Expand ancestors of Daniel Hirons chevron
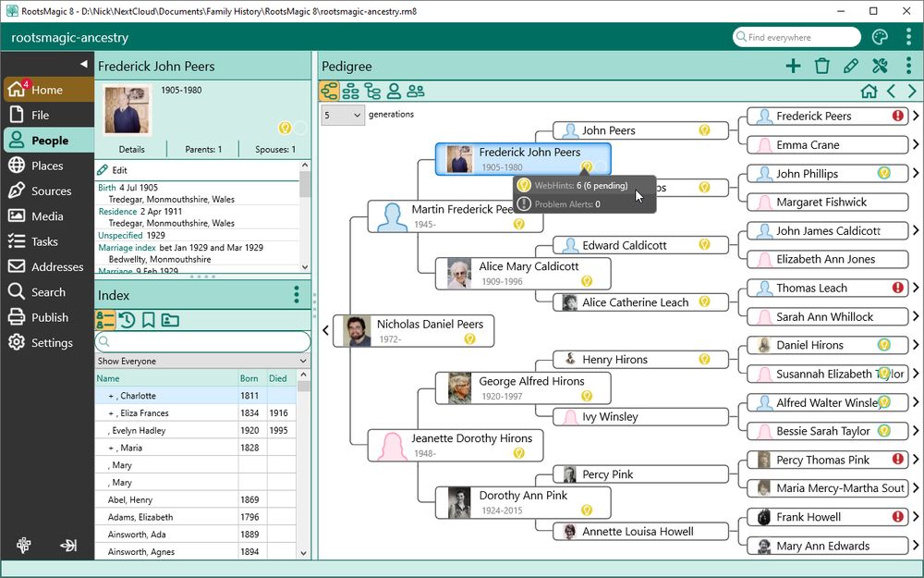This screenshot has width=924, height=578. point(916,345)
